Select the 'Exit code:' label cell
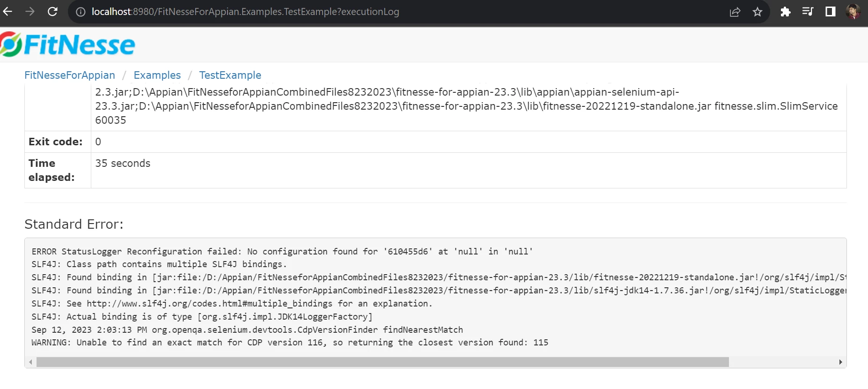The image size is (868, 389). click(58, 142)
